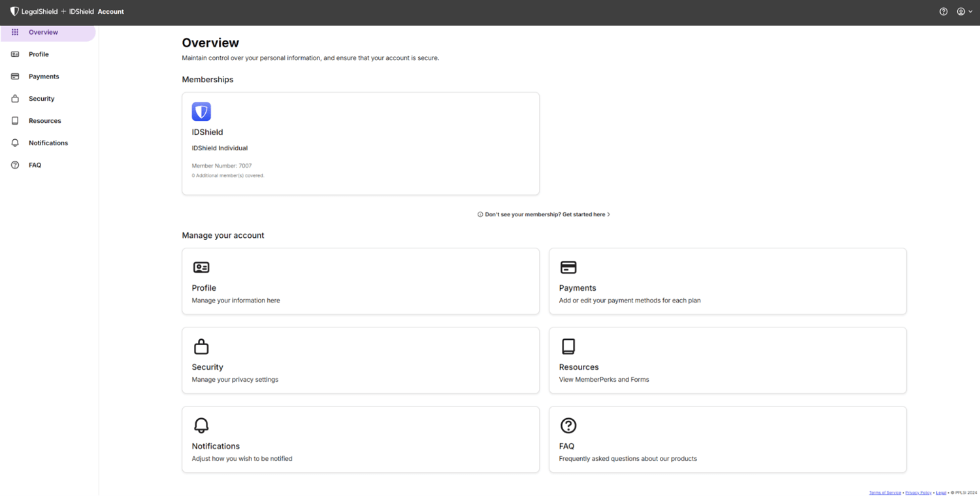Open Privacy Policy footer link
The image size is (980, 496).
point(919,493)
